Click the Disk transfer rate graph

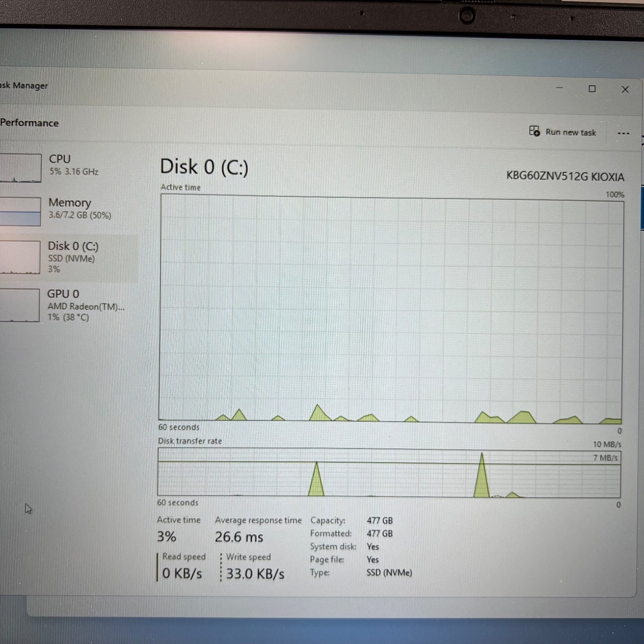pos(389,473)
